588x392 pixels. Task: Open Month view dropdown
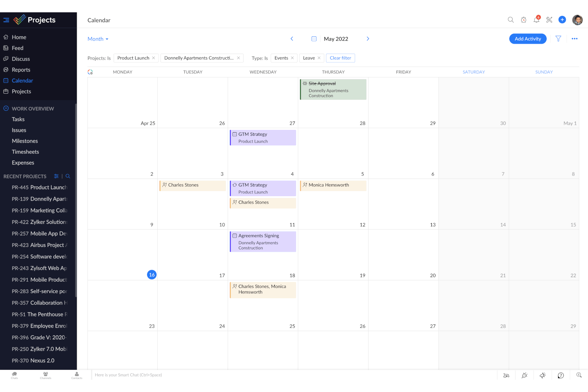coord(98,39)
